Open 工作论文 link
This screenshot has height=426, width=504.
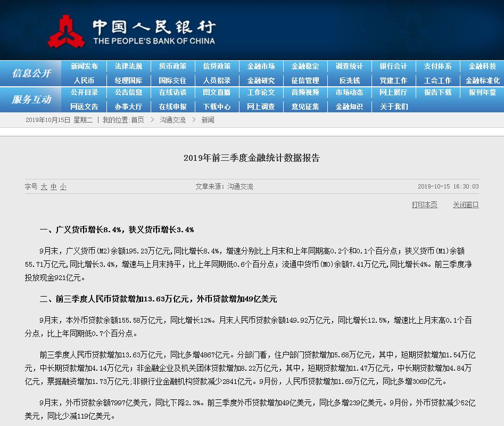[x=261, y=92]
